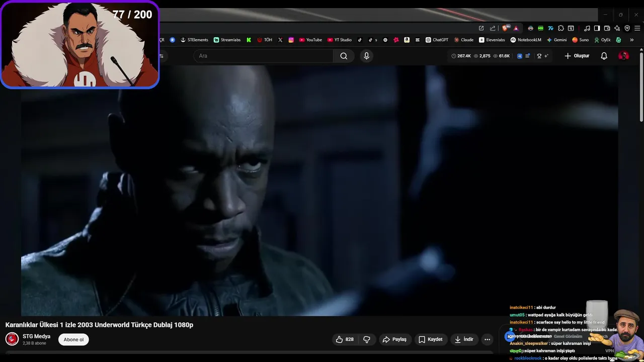Click the Brave VPN shield icon
Viewport: 644px width, 362px height.
tap(627, 28)
